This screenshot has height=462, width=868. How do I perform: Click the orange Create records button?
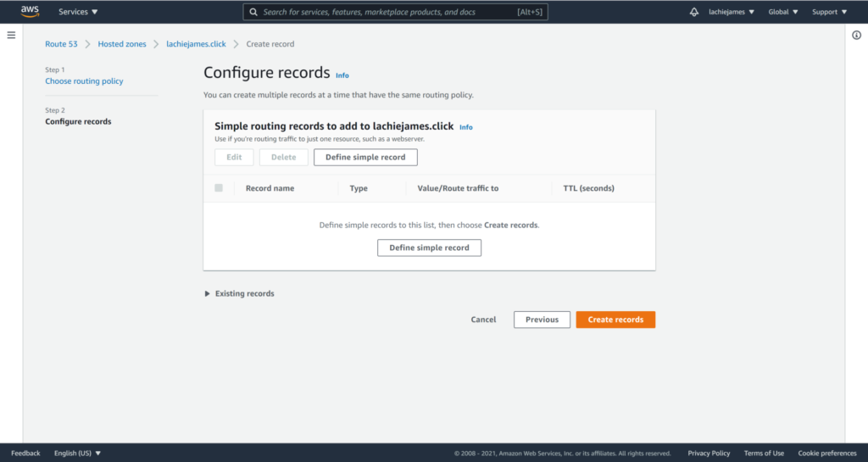pyautogui.click(x=615, y=320)
